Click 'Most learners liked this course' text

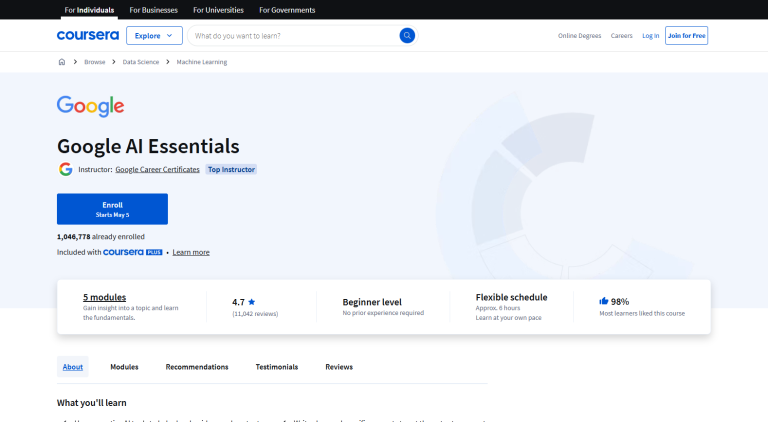[x=642, y=313]
